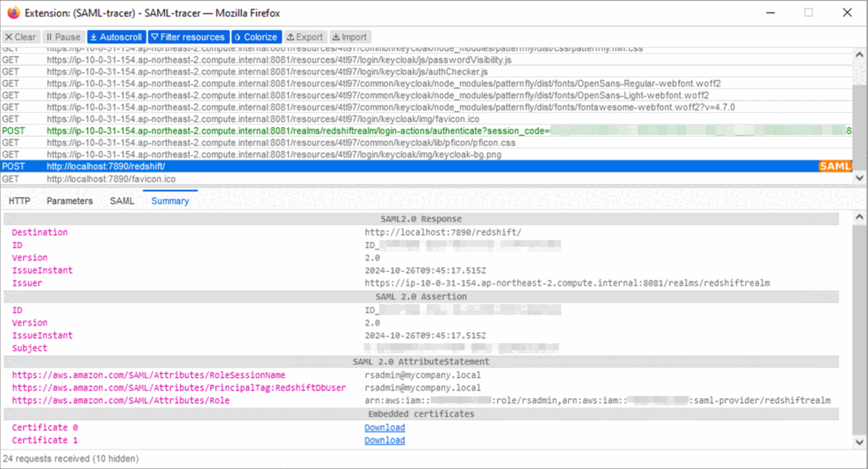
Task: Click the Issuer field label
Action: pos(27,283)
